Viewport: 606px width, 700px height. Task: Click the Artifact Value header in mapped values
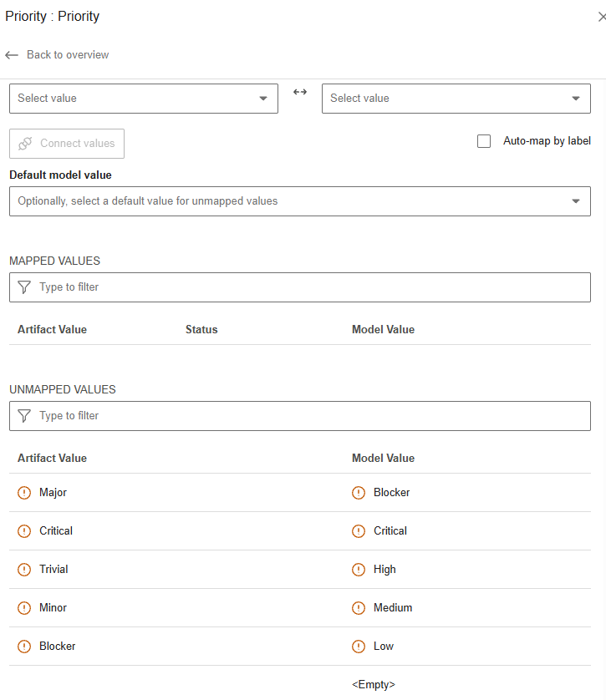coord(52,330)
